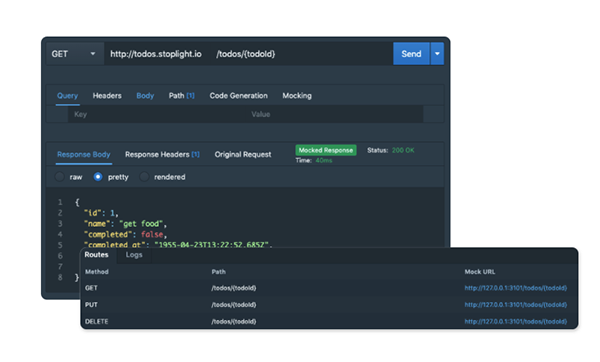
Task: Click the 40ms time value
Action: (x=324, y=160)
